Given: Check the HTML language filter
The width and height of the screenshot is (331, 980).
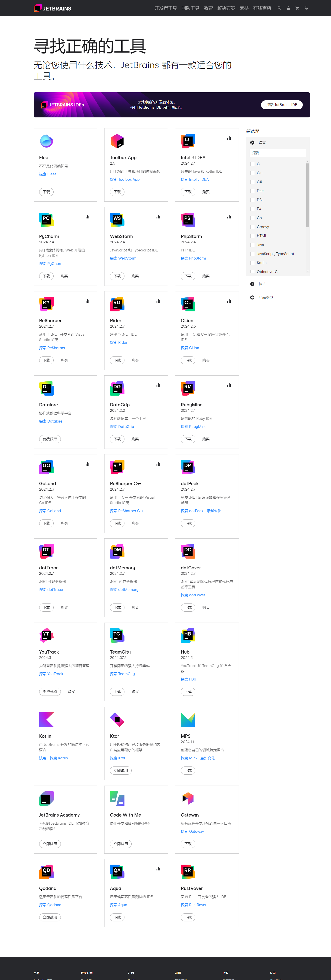Looking at the screenshot, I should (252, 236).
